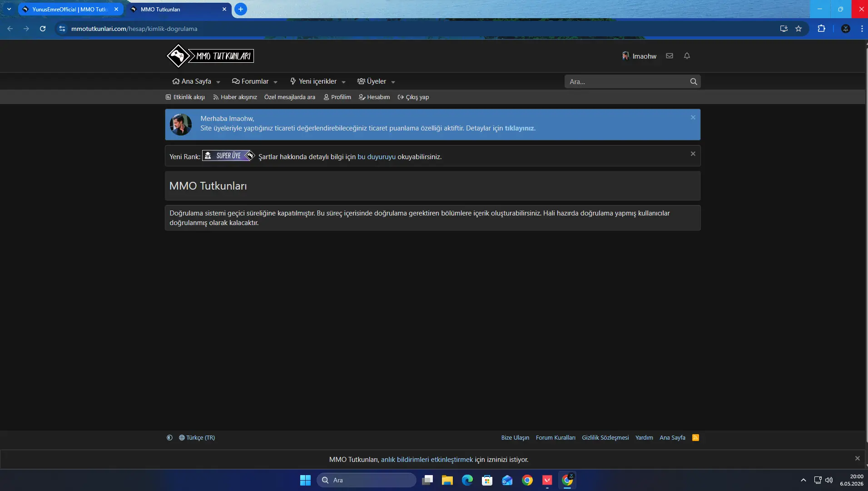Open the tab search dropdown arrow
The height and width of the screenshot is (491, 868).
[x=9, y=9]
